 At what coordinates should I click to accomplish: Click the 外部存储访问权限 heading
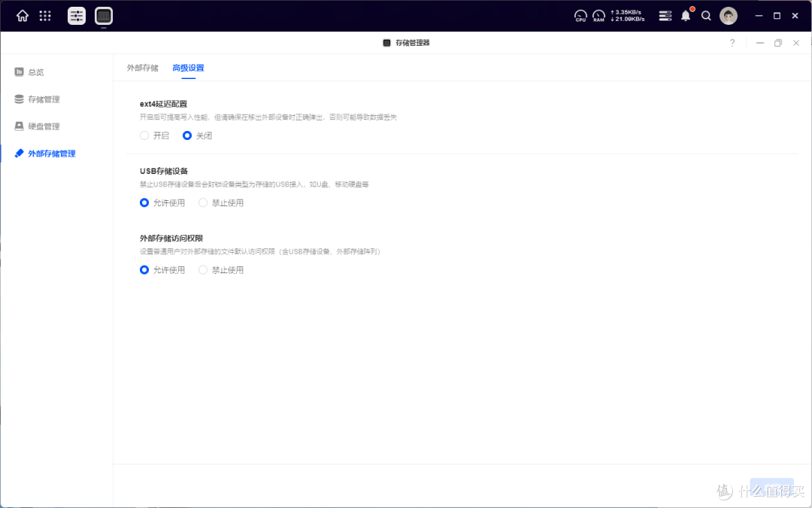pos(171,239)
